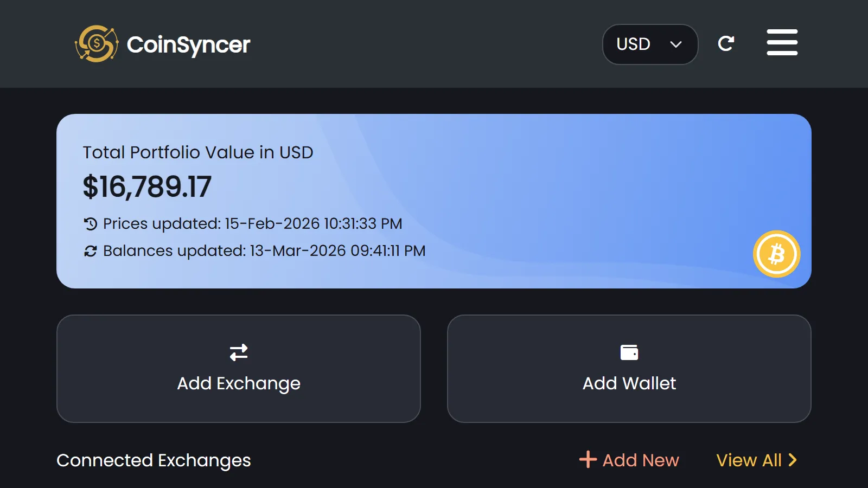Click the prices updated history clock icon
Viewport: 868px width, 488px height.
(90, 223)
